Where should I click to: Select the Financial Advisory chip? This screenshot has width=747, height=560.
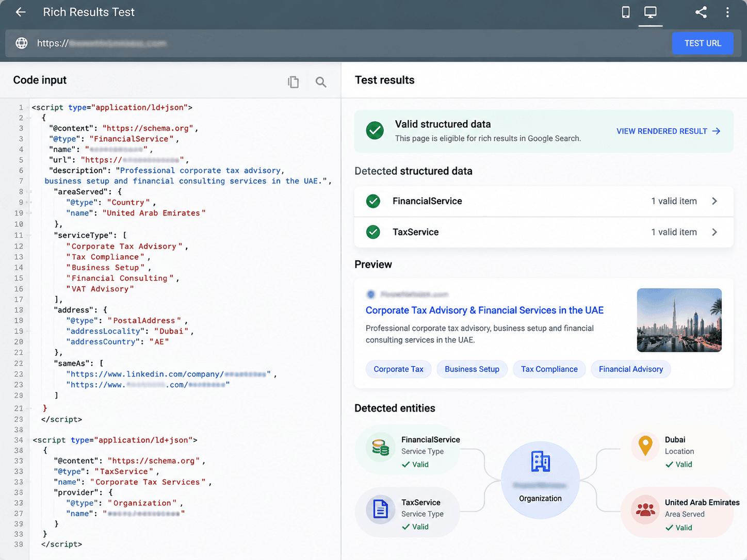[631, 369]
